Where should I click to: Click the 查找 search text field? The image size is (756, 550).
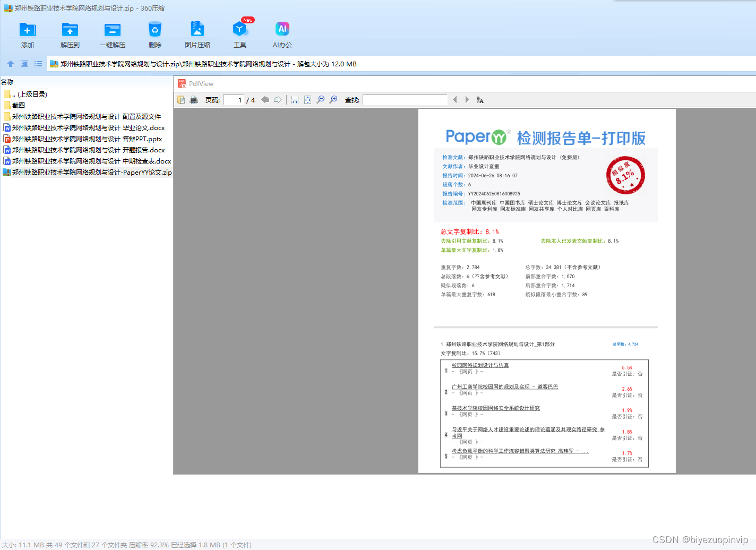[x=405, y=100]
